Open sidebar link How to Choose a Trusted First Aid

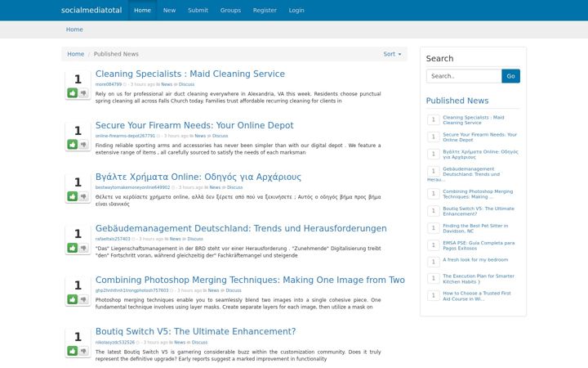(x=477, y=296)
